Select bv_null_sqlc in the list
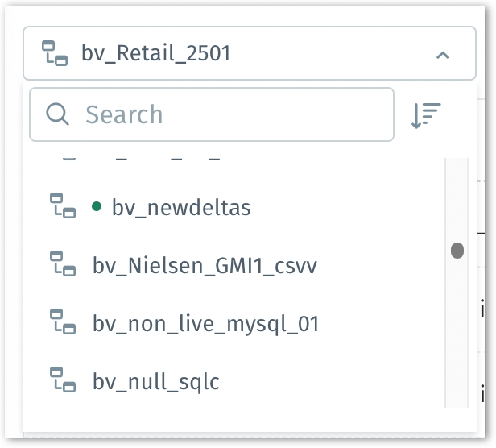The width and height of the screenshot is (496, 448). pyautogui.click(x=155, y=381)
